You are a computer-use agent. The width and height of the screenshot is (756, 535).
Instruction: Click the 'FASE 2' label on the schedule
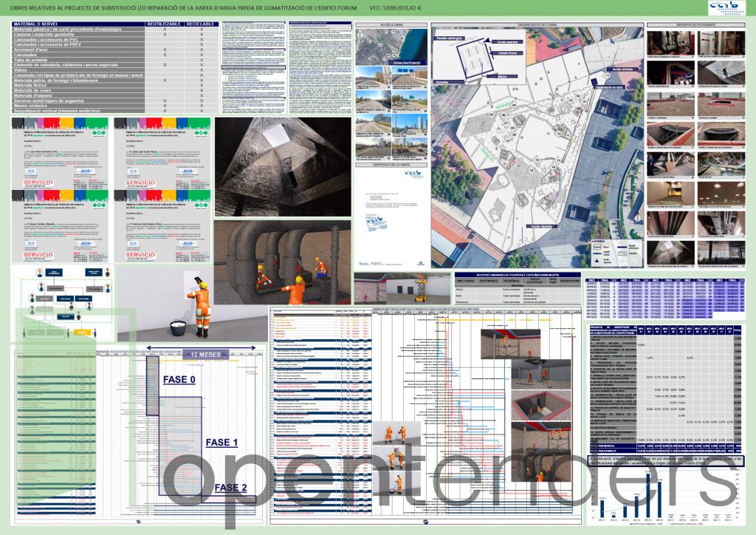(230, 488)
